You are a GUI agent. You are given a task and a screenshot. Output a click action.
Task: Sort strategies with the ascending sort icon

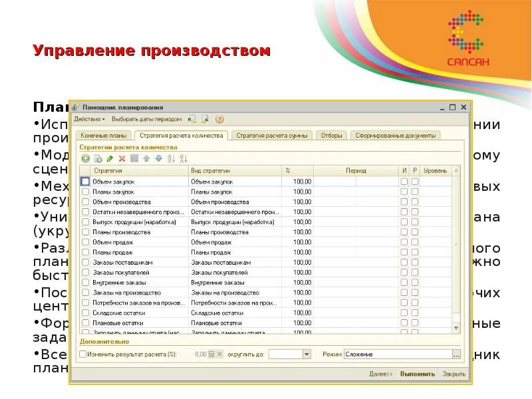pos(170,159)
